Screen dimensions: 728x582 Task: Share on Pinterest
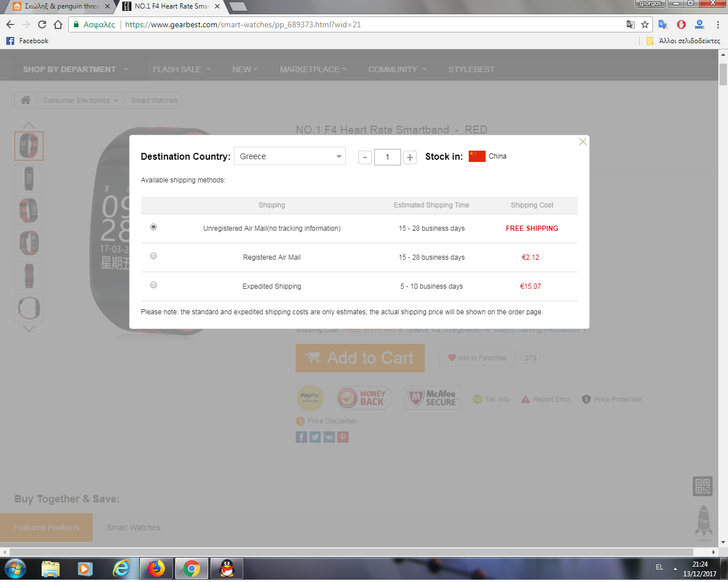pyautogui.click(x=343, y=437)
